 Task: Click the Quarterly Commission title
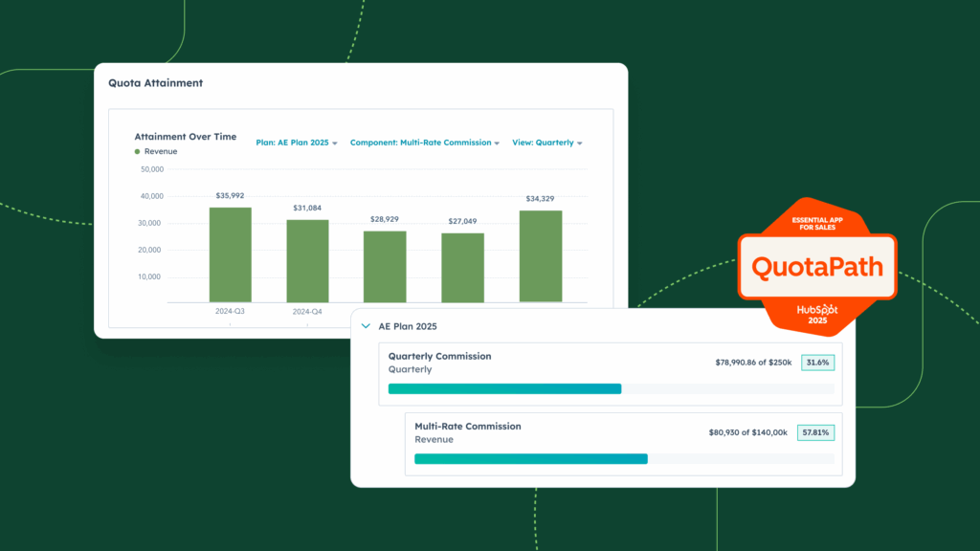[x=439, y=356]
